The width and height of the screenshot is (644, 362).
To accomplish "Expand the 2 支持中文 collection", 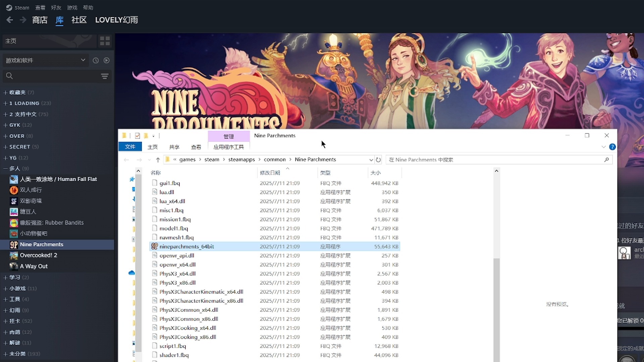I will [x=5, y=114].
